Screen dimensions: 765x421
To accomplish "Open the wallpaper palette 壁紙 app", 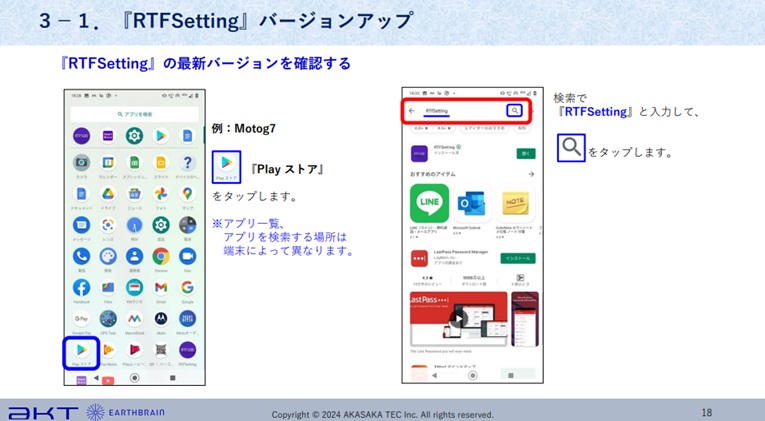I will 108,256.
